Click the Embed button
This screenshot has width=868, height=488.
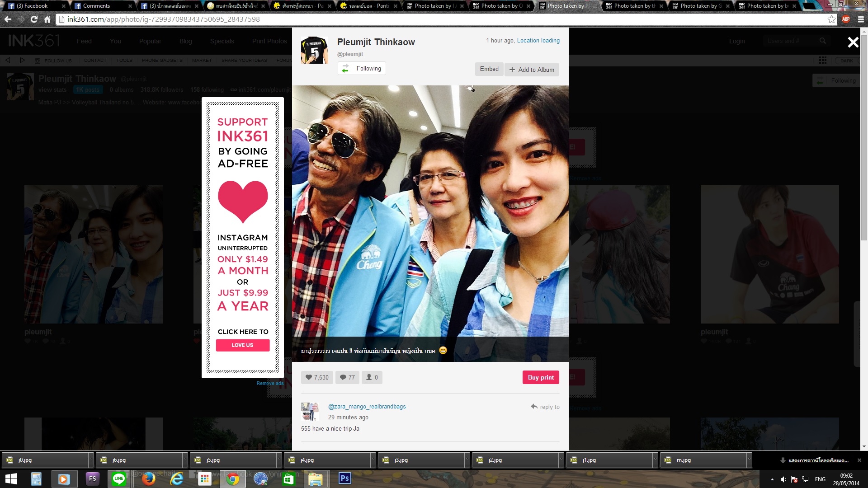489,69
